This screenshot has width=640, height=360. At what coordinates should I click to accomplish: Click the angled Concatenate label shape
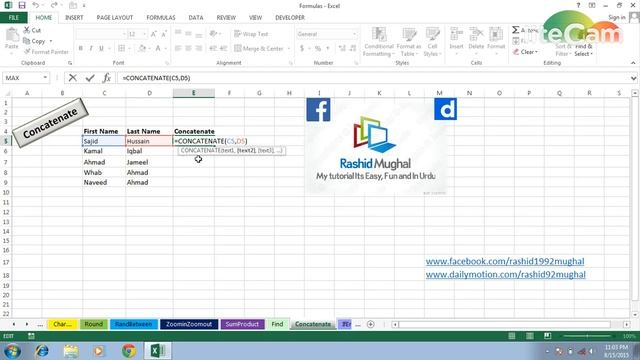(50, 123)
